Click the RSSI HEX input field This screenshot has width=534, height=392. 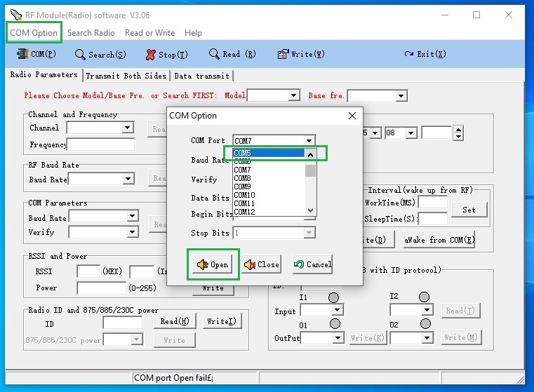coord(88,271)
